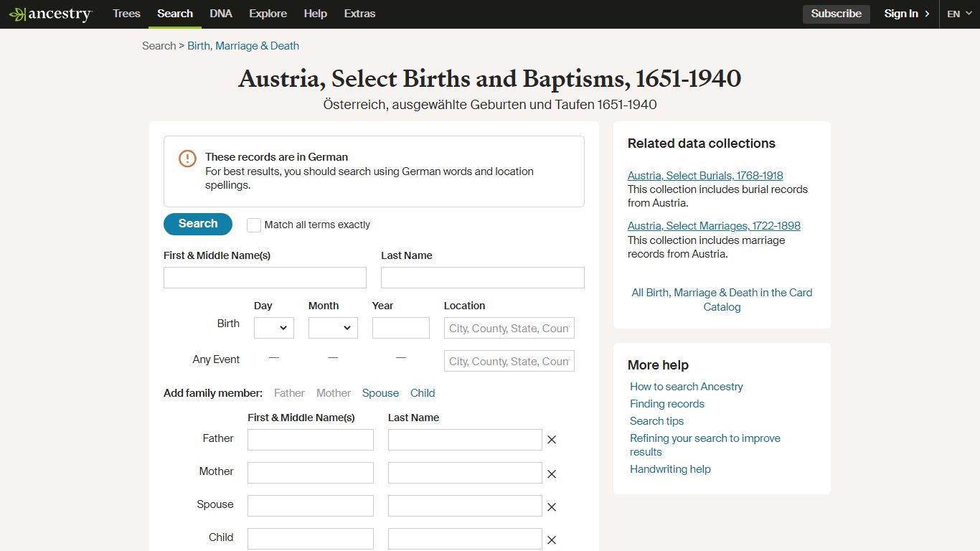Screen dimensions: 980x551
Task: Remove the Father row with its X
Action: click(x=552, y=440)
